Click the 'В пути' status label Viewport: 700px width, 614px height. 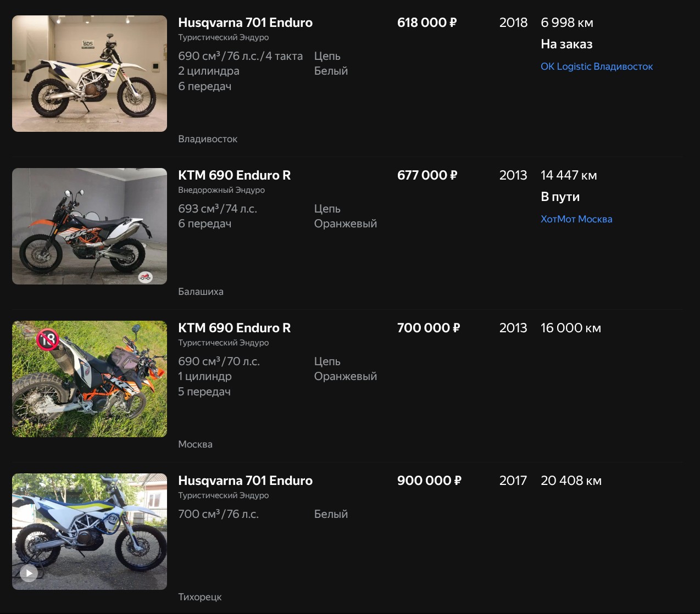pyautogui.click(x=560, y=197)
